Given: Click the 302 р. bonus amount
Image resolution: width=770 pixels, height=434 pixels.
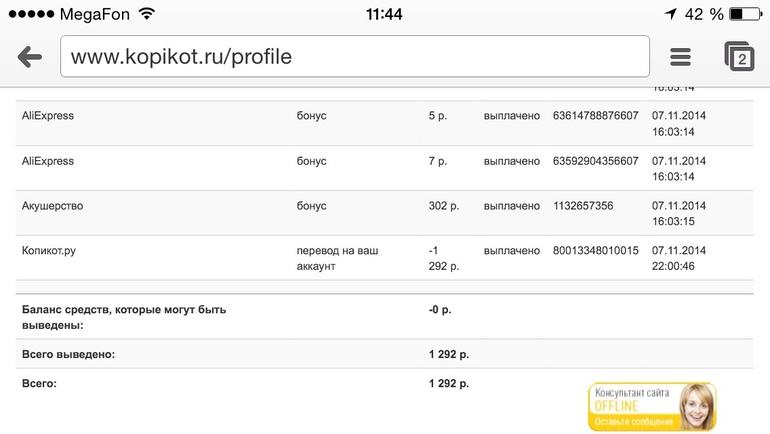Looking at the screenshot, I should tap(443, 205).
